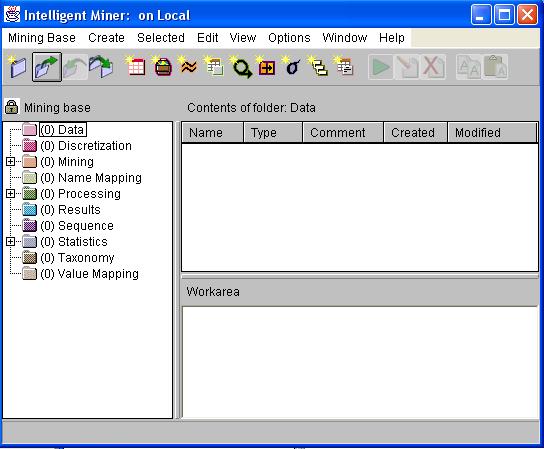Click the greyed-out red X delete icon
The width and height of the screenshot is (544, 449).
click(x=433, y=67)
